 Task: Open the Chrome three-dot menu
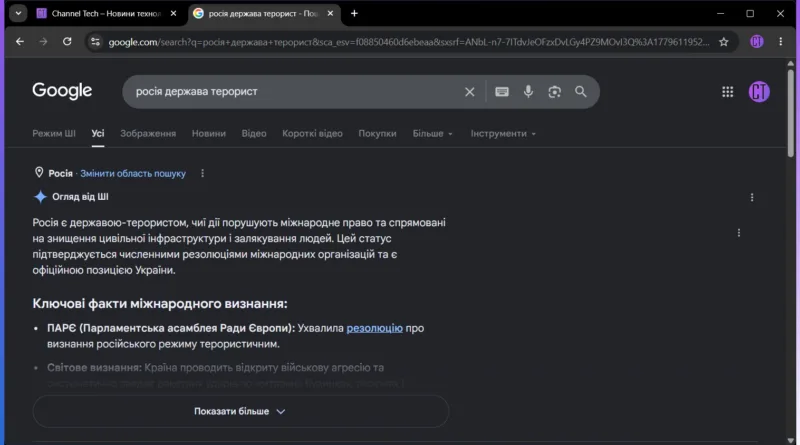point(781,42)
